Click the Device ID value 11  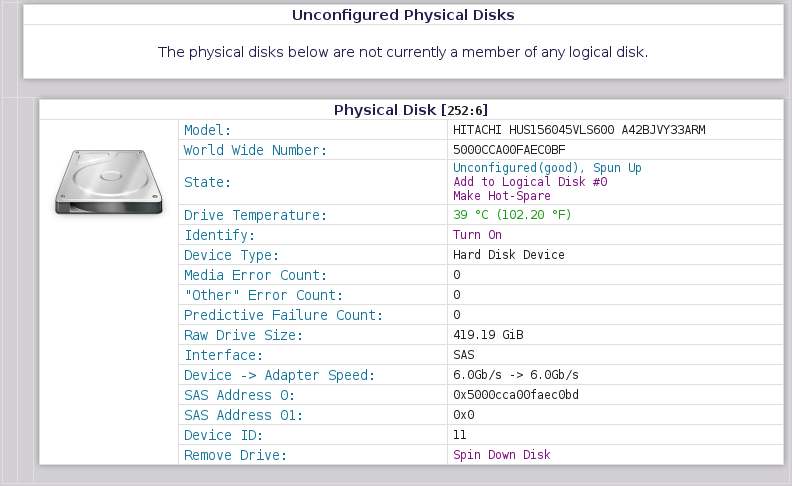[x=460, y=435]
